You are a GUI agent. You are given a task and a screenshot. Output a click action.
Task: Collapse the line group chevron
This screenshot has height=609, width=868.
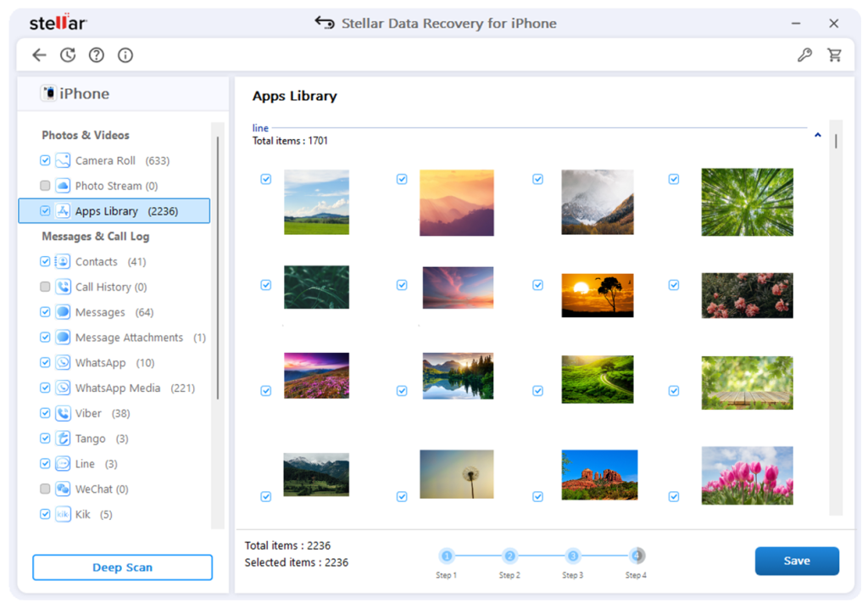[817, 135]
